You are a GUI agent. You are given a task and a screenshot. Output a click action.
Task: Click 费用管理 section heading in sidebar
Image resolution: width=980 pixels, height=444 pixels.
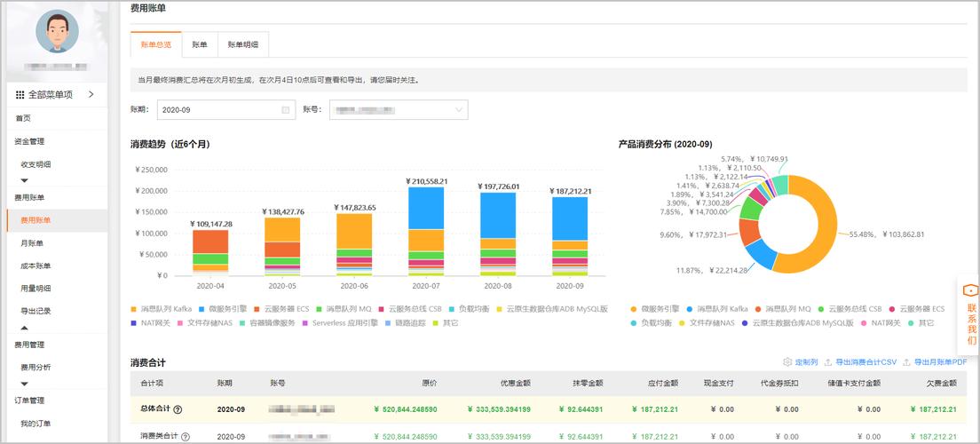pyautogui.click(x=30, y=345)
